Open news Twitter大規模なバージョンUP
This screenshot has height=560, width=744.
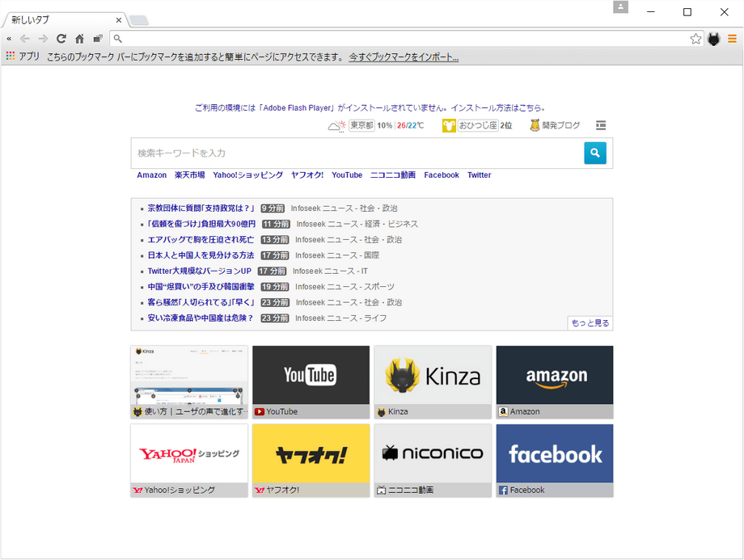(x=199, y=271)
